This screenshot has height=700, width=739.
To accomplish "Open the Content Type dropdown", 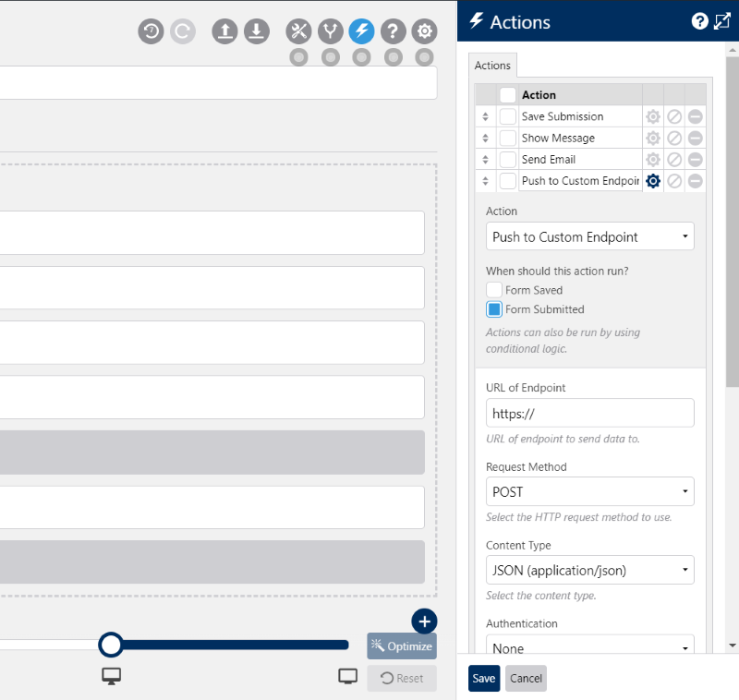I will [590, 570].
